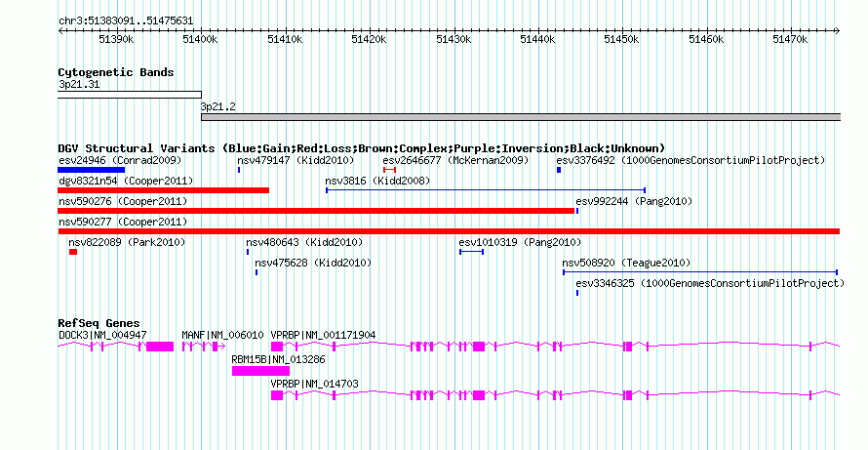Click the 51390k ruler tick label
Screen dimensions: 868x450
tap(116, 39)
